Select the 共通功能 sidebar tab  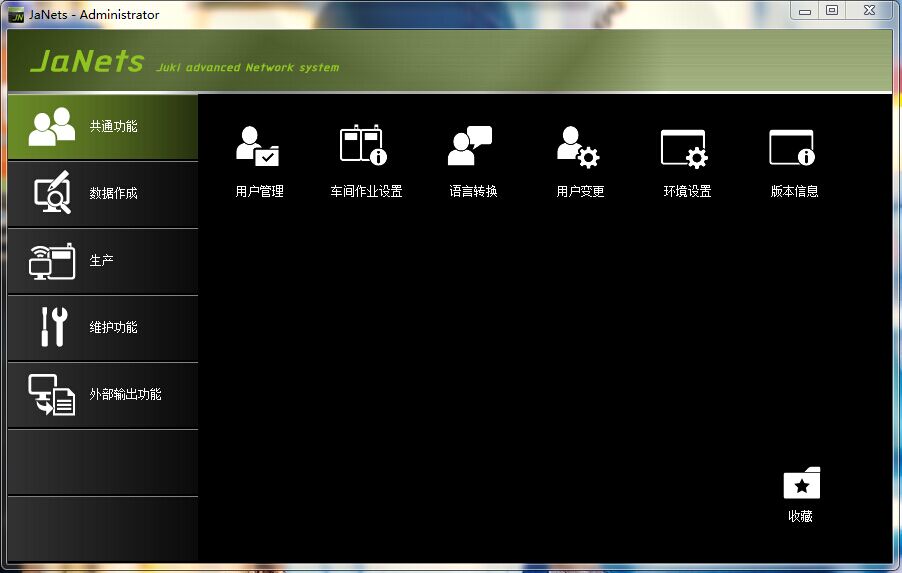[103, 127]
